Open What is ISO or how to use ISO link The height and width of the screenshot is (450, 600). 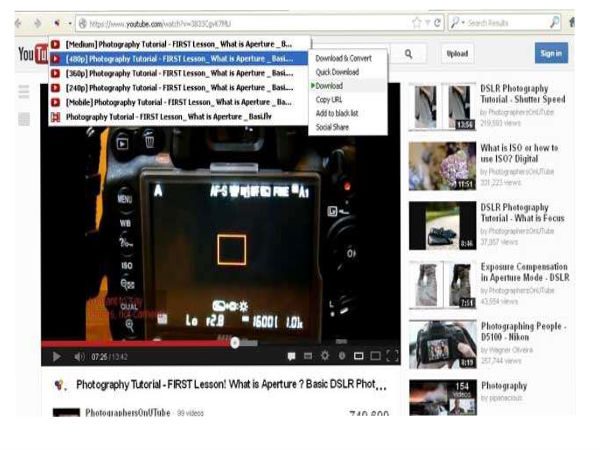tap(519, 153)
